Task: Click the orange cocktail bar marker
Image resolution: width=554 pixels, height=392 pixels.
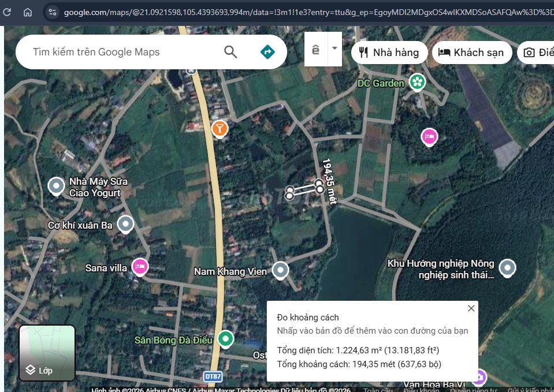Action: point(220,129)
